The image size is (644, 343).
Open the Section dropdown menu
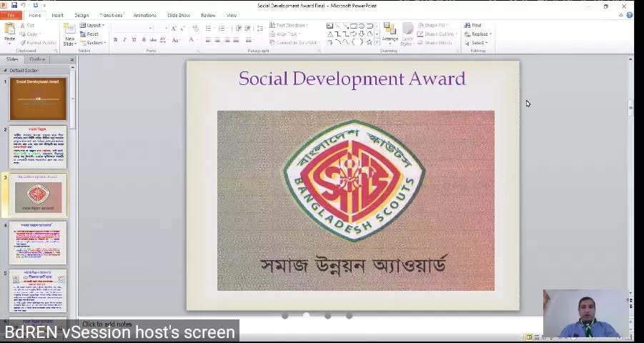click(94, 42)
